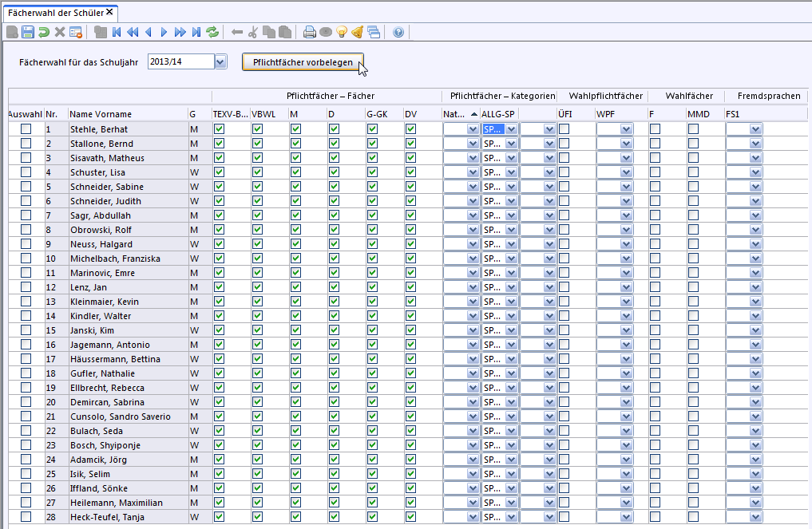Open the Schuljahr 2013/14 dropdown
This screenshot has width=812, height=529.
click(220, 62)
